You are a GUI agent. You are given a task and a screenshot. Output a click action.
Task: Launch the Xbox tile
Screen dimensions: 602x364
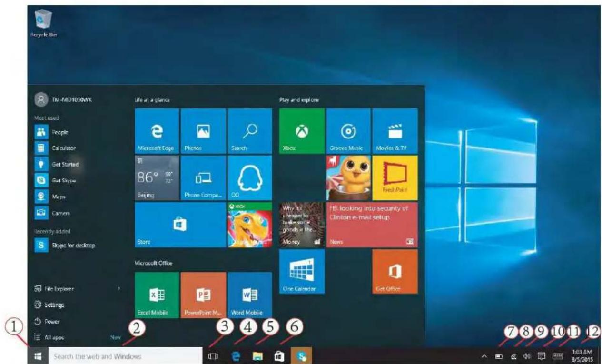(301, 131)
